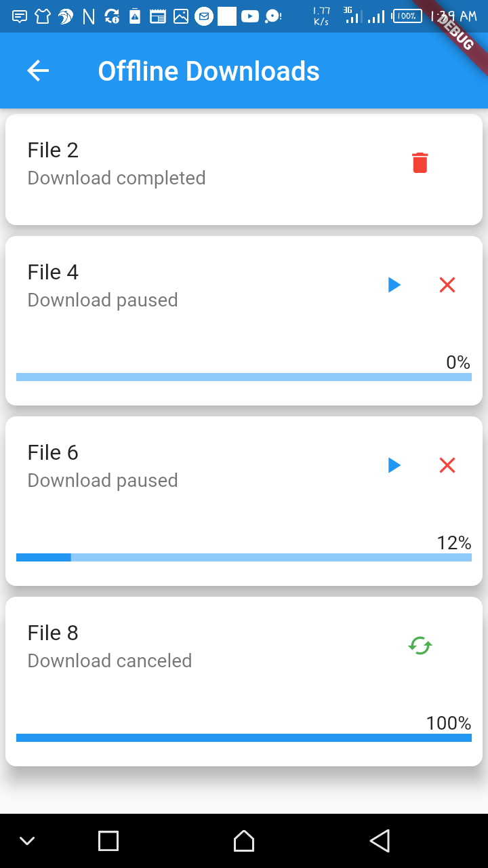Cancel the paused File 4 download
The width and height of the screenshot is (488, 868).
pyautogui.click(x=447, y=285)
